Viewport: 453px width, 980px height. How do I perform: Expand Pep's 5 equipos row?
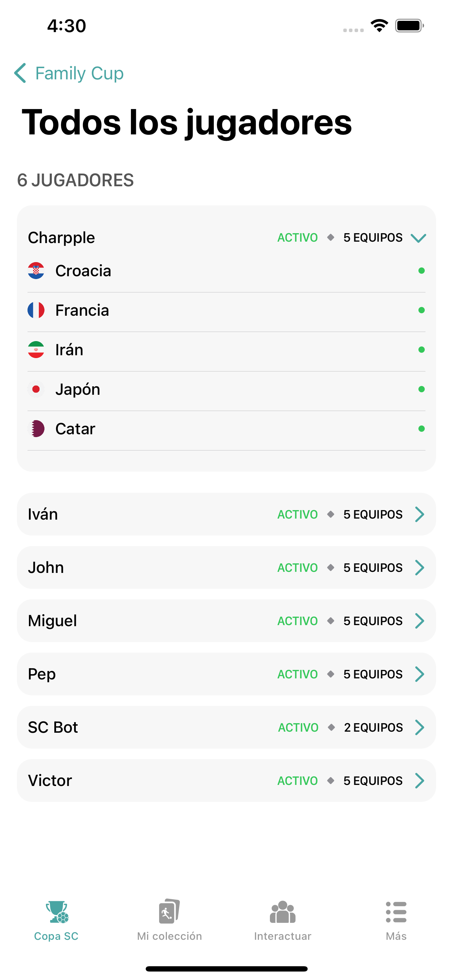pos(226,674)
